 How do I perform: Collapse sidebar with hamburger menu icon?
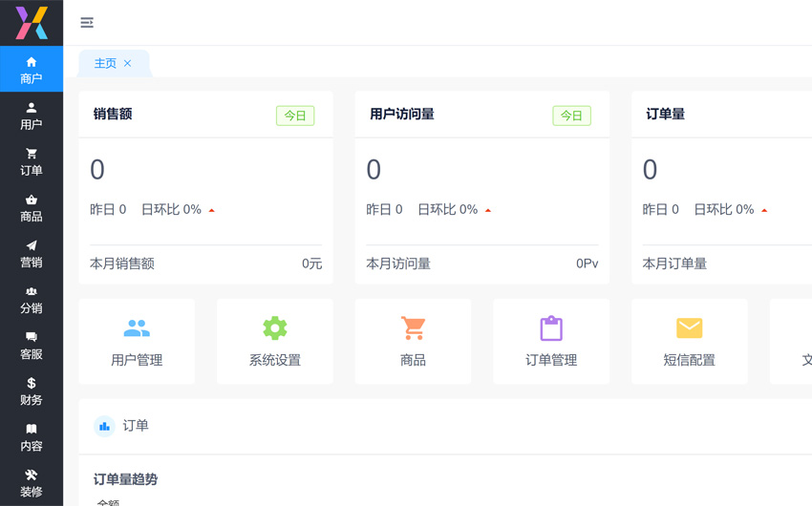[87, 23]
